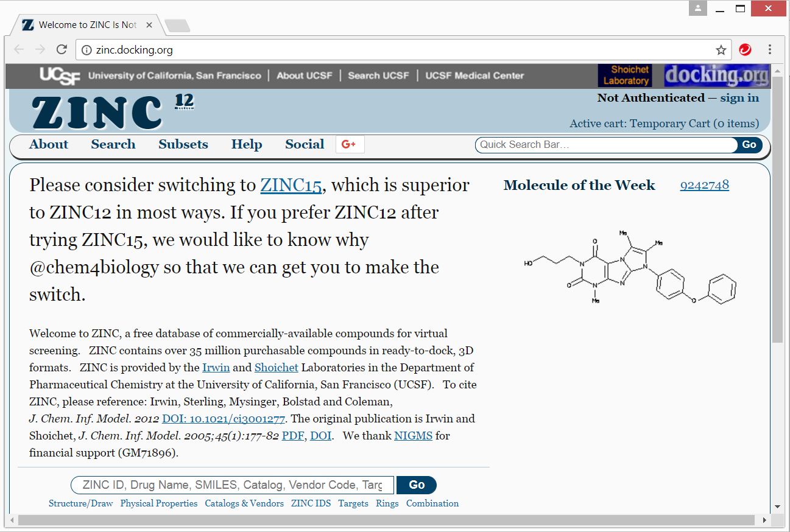The height and width of the screenshot is (532, 790).
Task: Click Go next to Quick Search Bar
Action: [x=749, y=145]
